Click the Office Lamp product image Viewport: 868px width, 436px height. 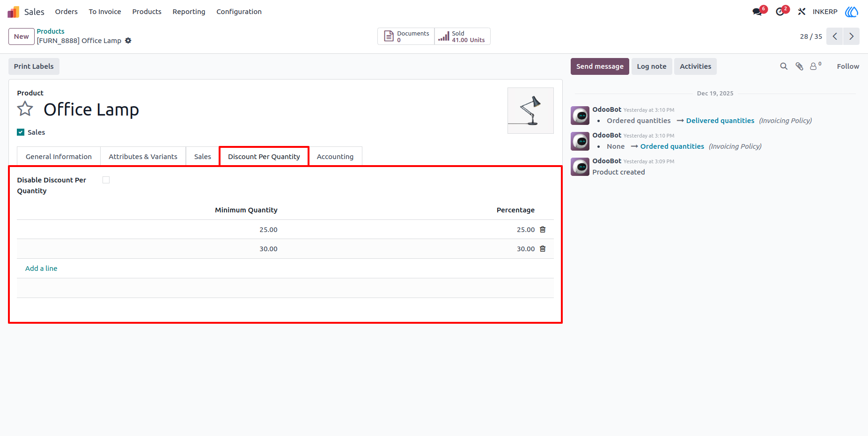pyautogui.click(x=530, y=111)
